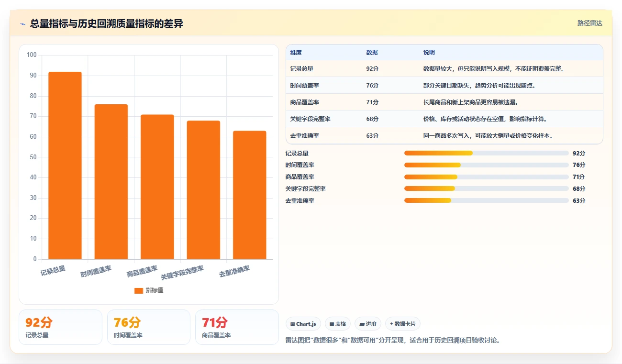Click the 63分 value in the table
Viewport: 622px width, 364px height.
372,136
